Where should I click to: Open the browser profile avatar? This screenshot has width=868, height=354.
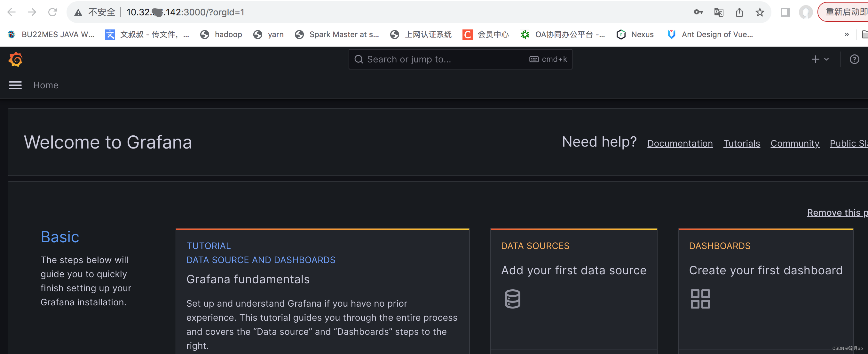pyautogui.click(x=806, y=12)
